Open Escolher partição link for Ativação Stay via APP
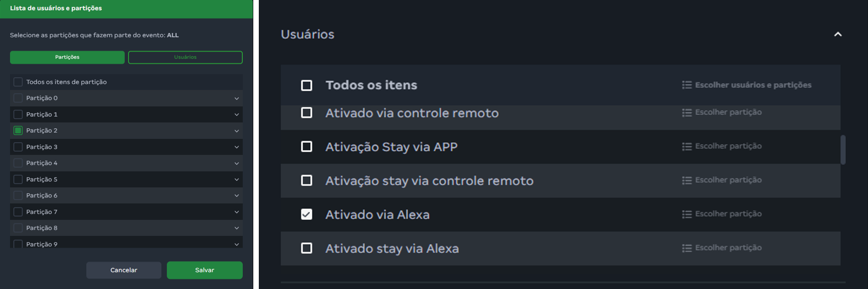Image resolution: width=868 pixels, height=289 pixels. [x=728, y=146]
